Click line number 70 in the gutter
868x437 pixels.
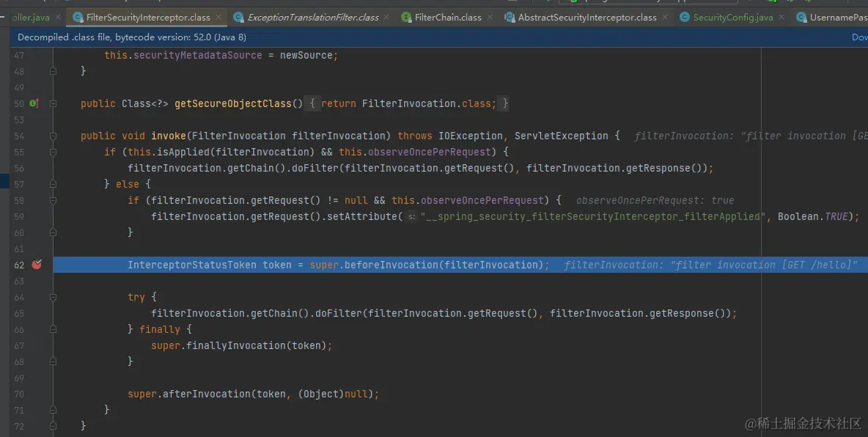pyautogui.click(x=19, y=394)
